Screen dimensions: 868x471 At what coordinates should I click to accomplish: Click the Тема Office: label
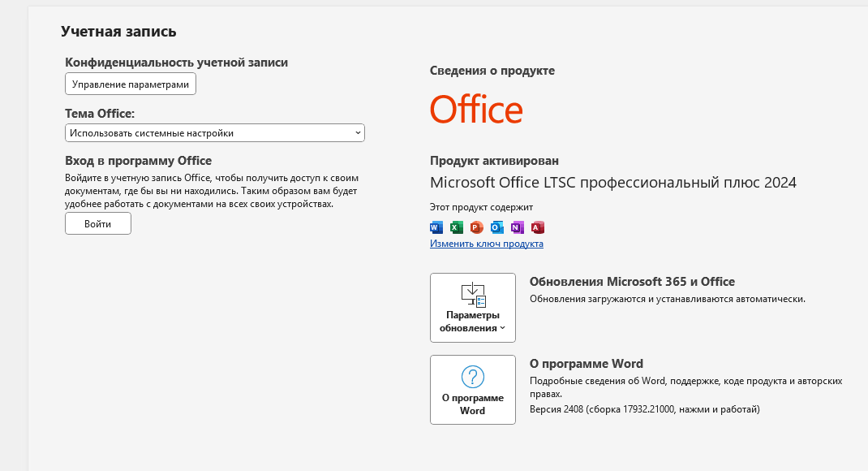[100, 114]
